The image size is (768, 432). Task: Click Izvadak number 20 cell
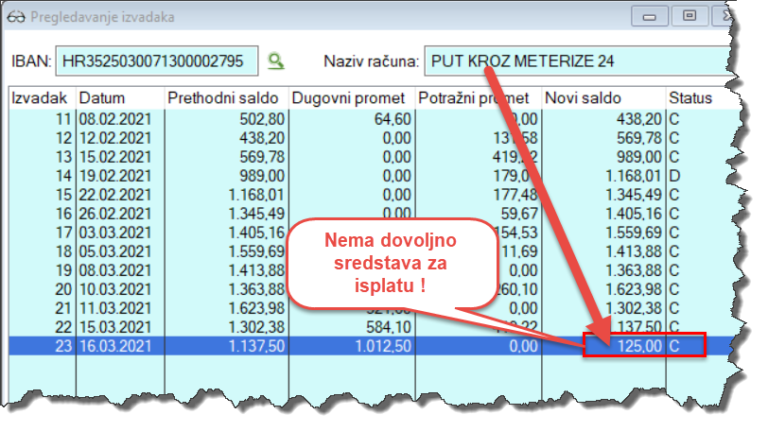[63, 289]
